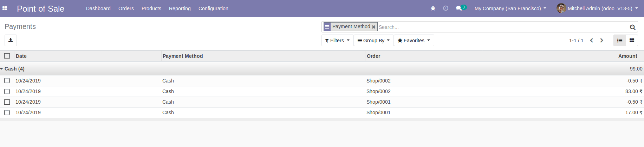Toggle the select-all header checkbox
Image resolution: width=644 pixels, height=147 pixels.
coord(7,56)
